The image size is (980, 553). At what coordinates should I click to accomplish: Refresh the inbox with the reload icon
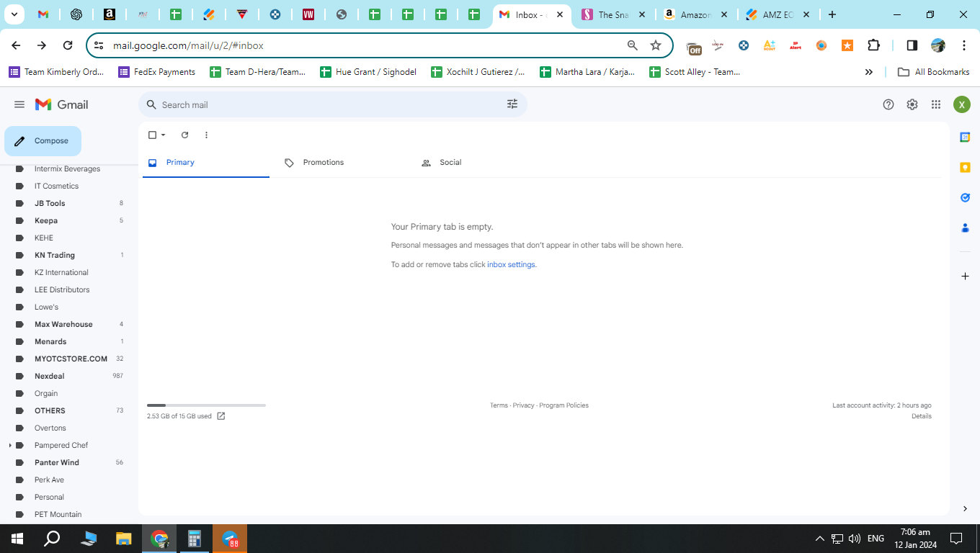click(184, 135)
